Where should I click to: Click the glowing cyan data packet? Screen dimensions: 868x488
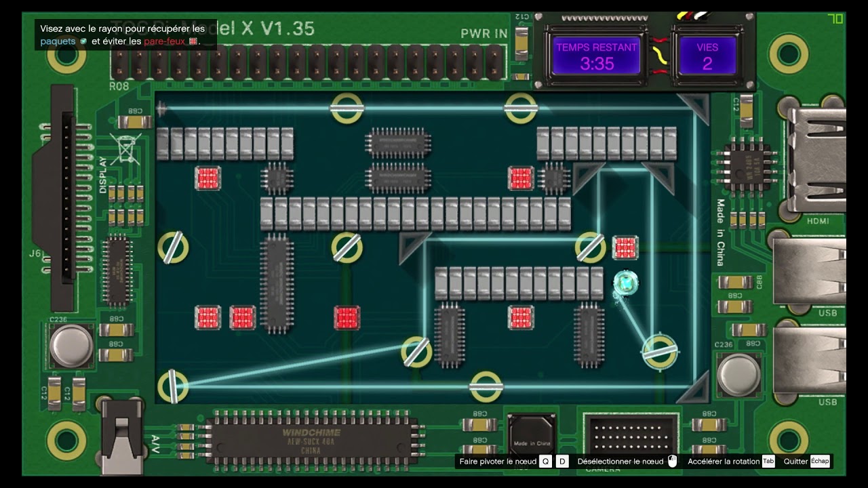(x=627, y=283)
